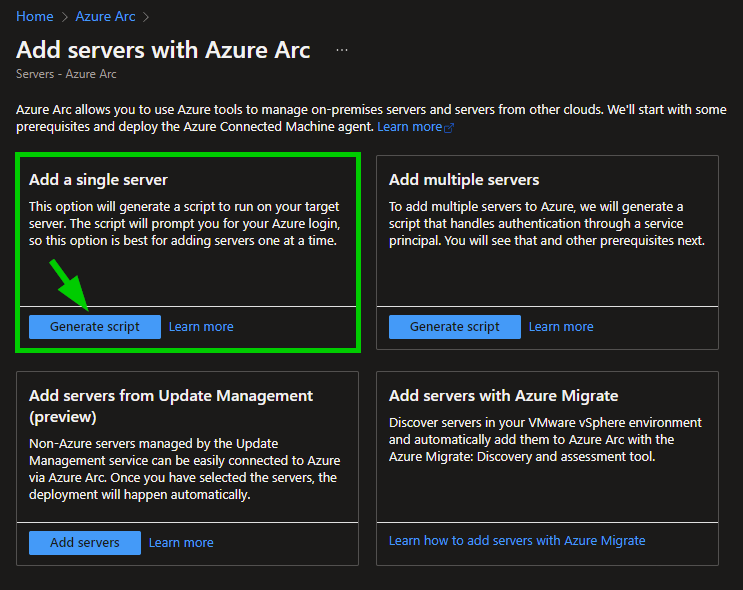Open the ellipsis more options menu
Image resolution: width=743 pixels, height=590 pixels.
(342, 50)
